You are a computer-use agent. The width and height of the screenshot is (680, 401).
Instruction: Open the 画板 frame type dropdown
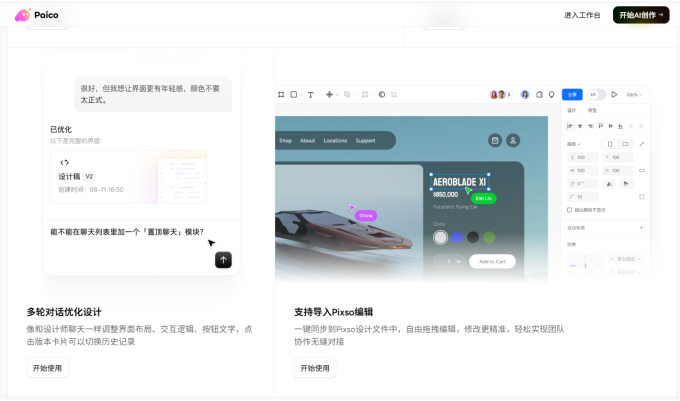pyautogui.click(x=574, y=144)
